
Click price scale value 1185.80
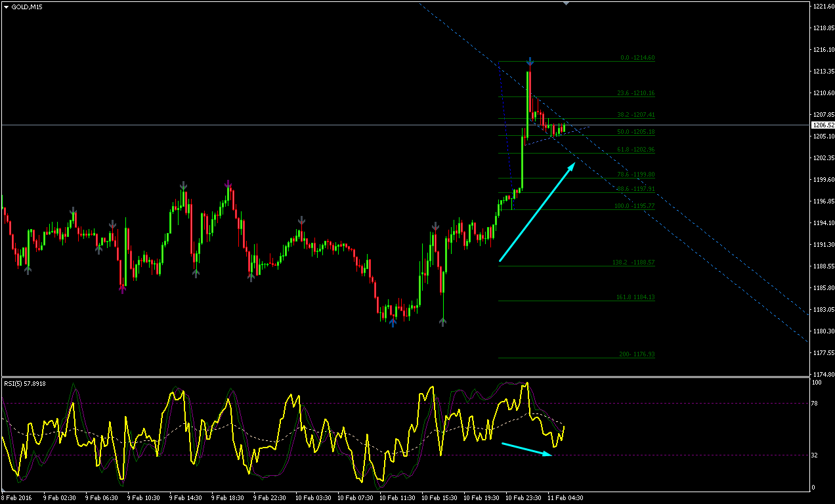pyautogui.click(x=823, y=288)
